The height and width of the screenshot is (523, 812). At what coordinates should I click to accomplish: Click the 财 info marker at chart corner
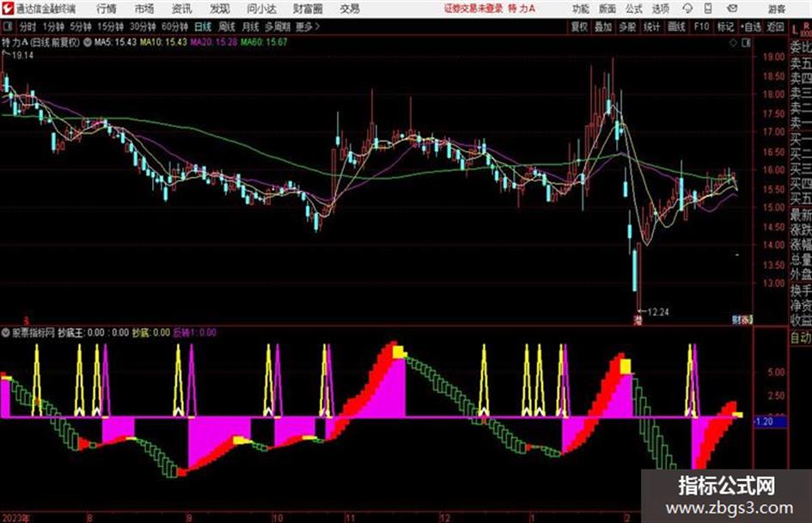pyautogui.click(x=736, y=320)
